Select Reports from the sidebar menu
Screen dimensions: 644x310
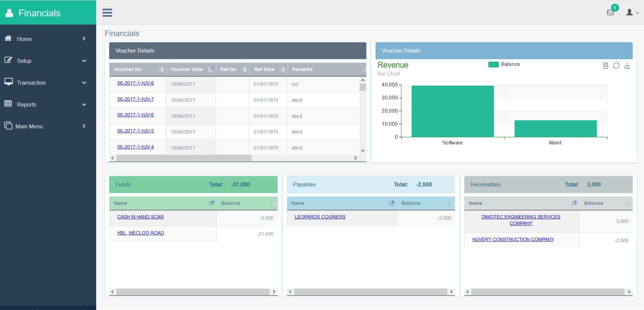pos(26,104)
